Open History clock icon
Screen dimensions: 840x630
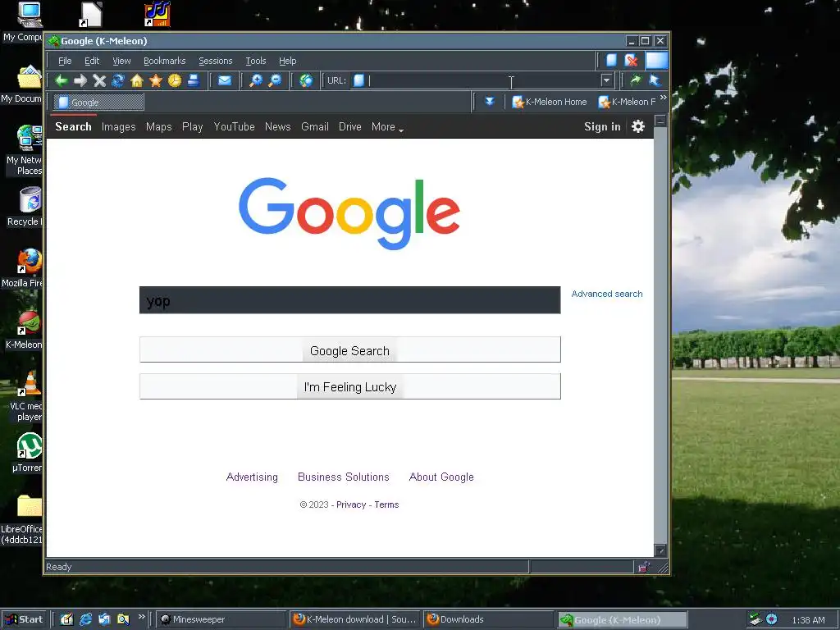[175, 80]
